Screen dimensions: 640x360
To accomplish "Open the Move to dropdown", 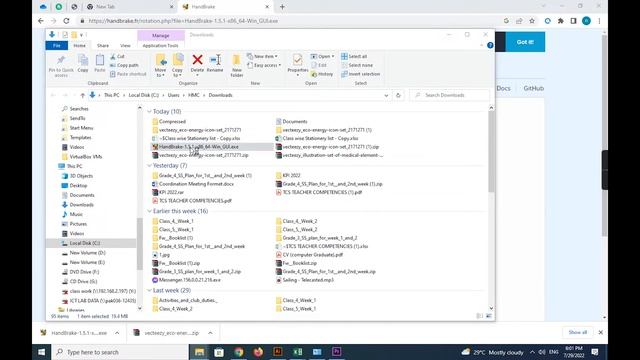I will tap(160, 65).
